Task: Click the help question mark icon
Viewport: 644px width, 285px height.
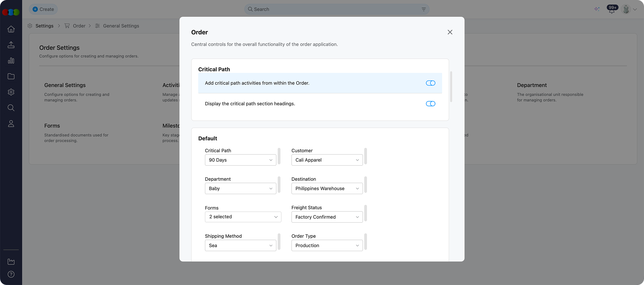Action: 11,274
